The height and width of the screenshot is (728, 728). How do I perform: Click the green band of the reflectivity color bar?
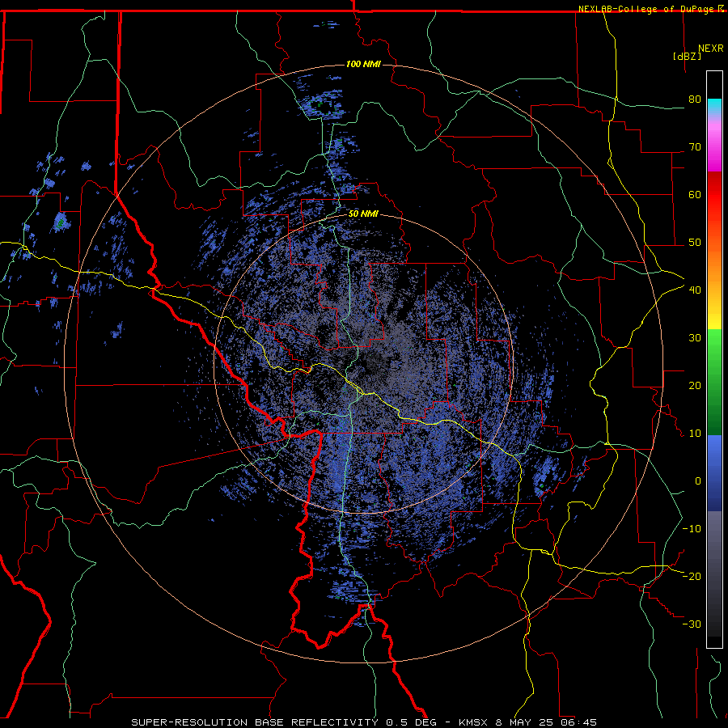714,382
